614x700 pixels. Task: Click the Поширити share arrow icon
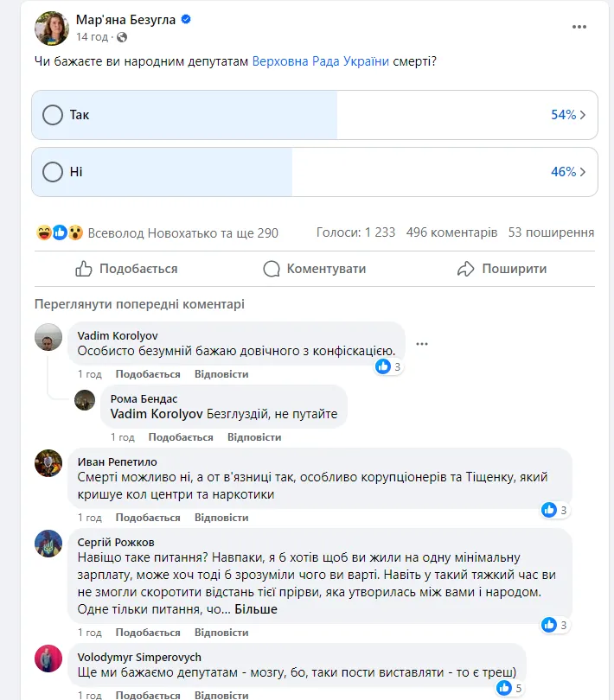[x=466, y=269]
